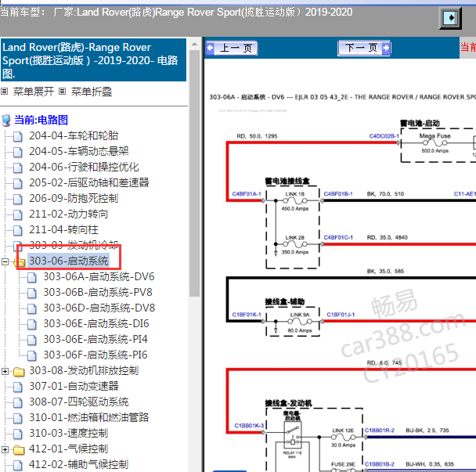Click the blue Land Rover title header

click(x=93, y=59)
